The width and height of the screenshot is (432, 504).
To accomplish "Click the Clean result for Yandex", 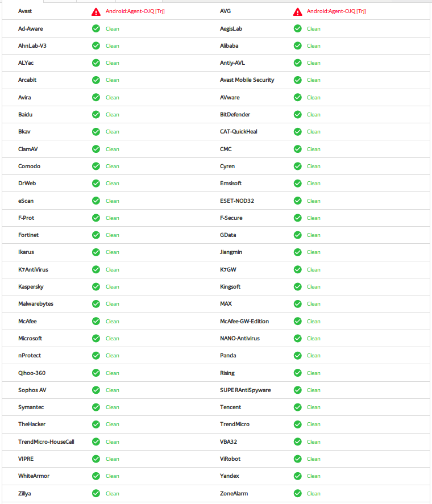I will (x=314, y=476).
